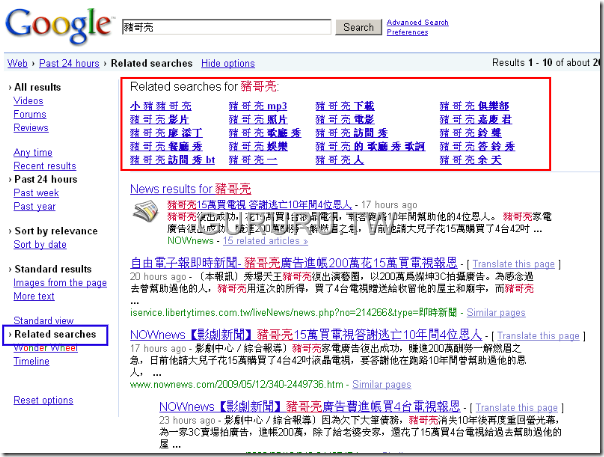Open related search 豬哥亮人
Image resolution: width=604 pixels, height=457 pixels.
point(339,160)
